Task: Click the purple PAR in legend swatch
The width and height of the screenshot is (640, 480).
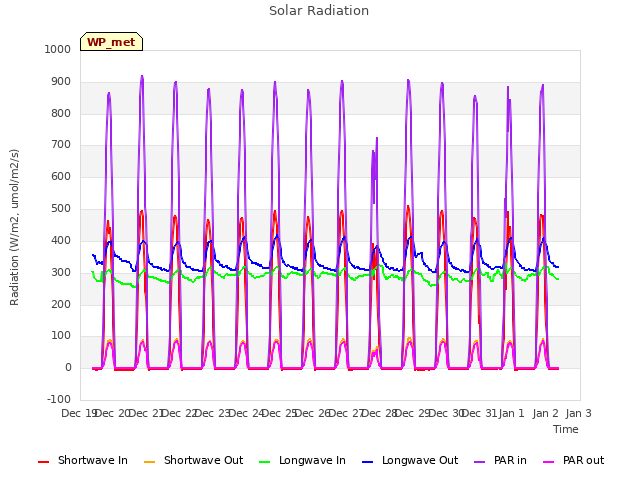Action: [x=480, y=462]
